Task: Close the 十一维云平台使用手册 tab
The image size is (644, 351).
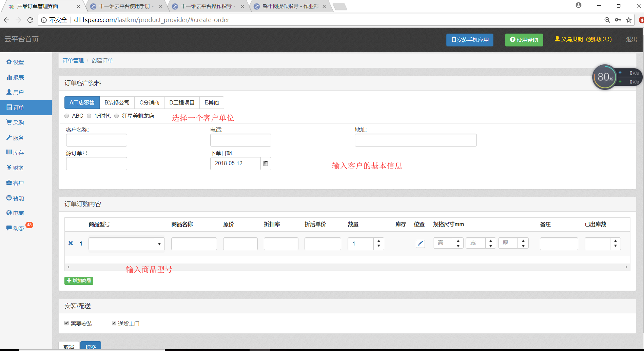Action: [160, 6]
